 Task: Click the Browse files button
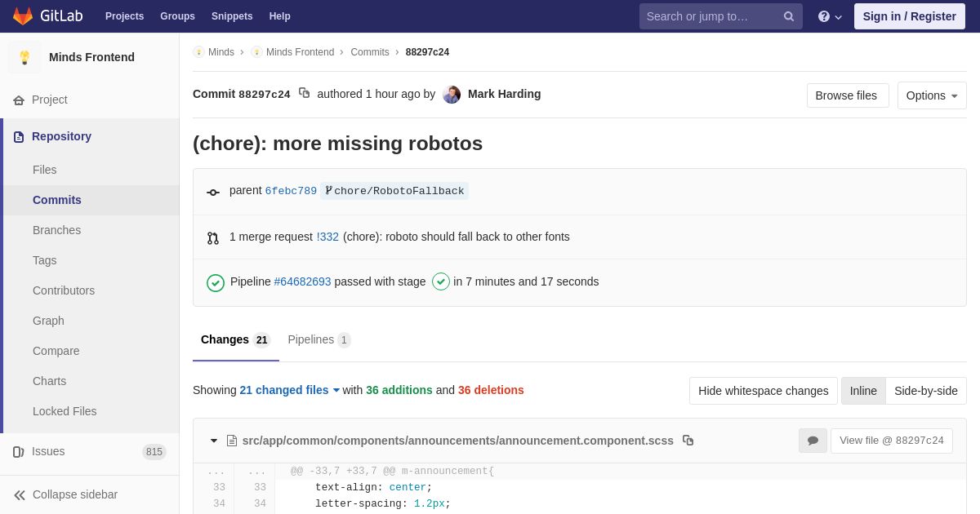tap(847, 95)
